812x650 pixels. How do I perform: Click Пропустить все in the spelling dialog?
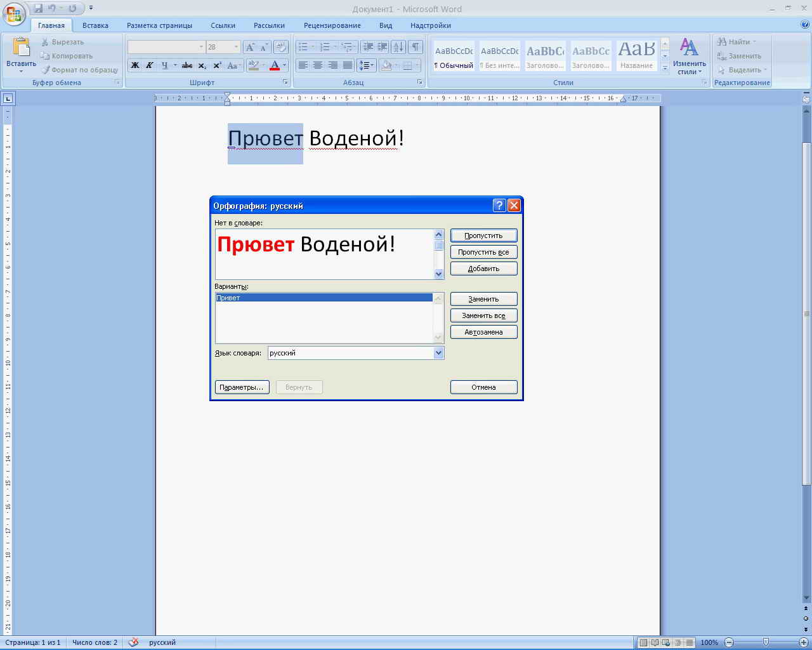coord(483,252)
